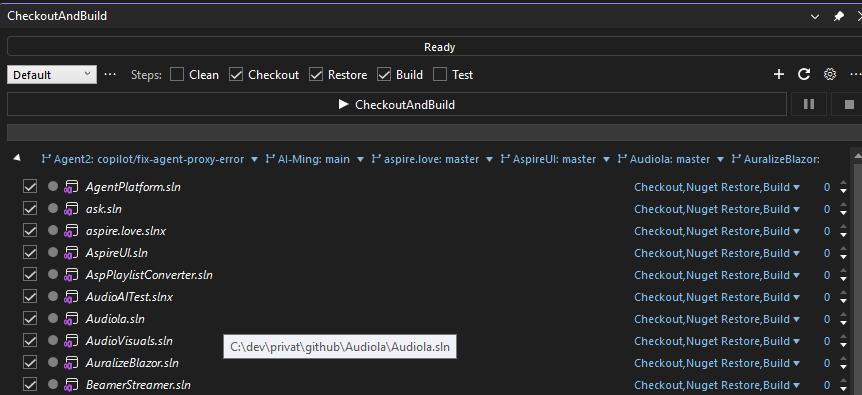Pause the running build
The height and width of the screenshot is (395, 862).
809,104
